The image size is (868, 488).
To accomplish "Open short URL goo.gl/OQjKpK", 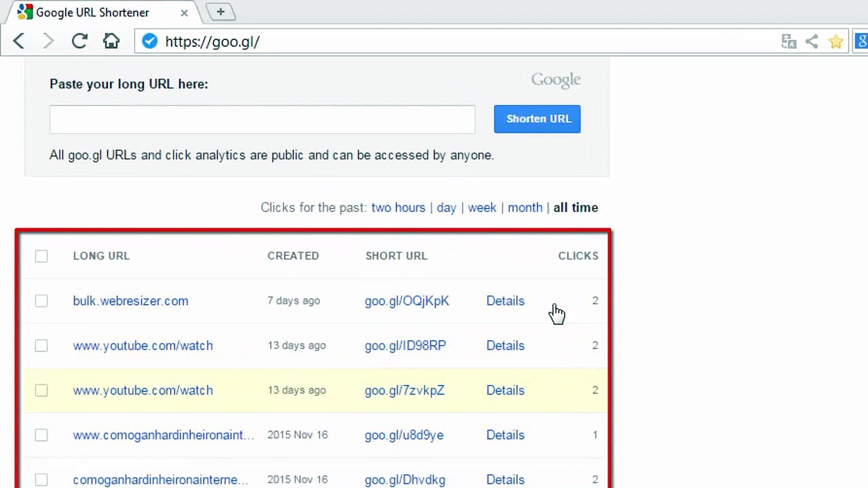I will [407, 301].
